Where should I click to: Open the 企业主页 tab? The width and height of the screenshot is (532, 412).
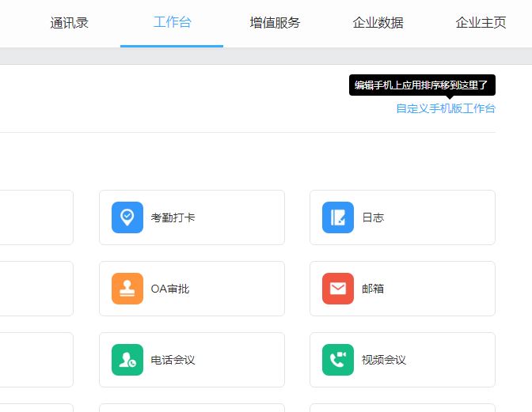coord(481,23)
